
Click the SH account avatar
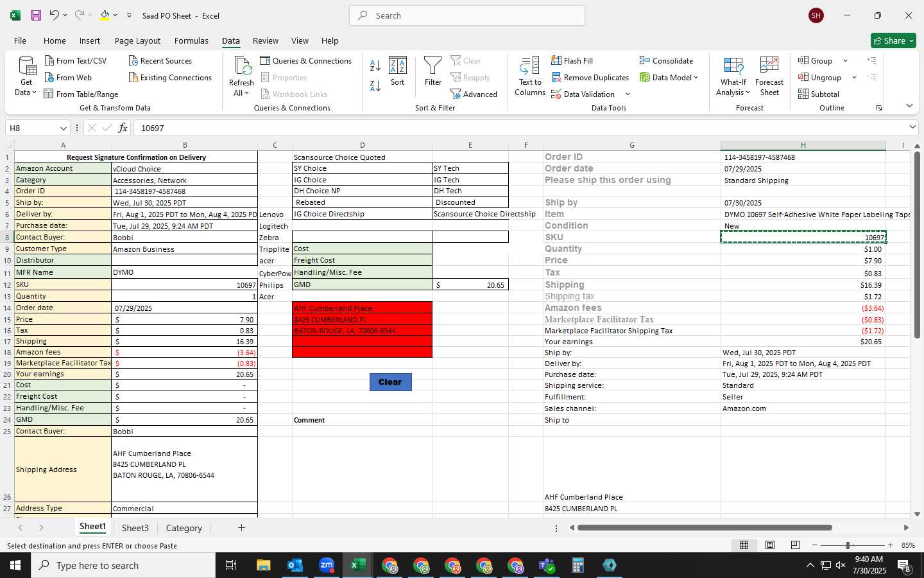click(816, 15)
